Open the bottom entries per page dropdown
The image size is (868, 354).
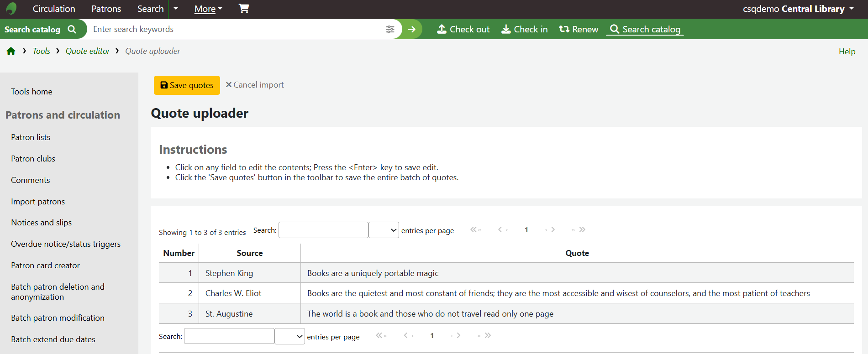click(x=289, y=337)
